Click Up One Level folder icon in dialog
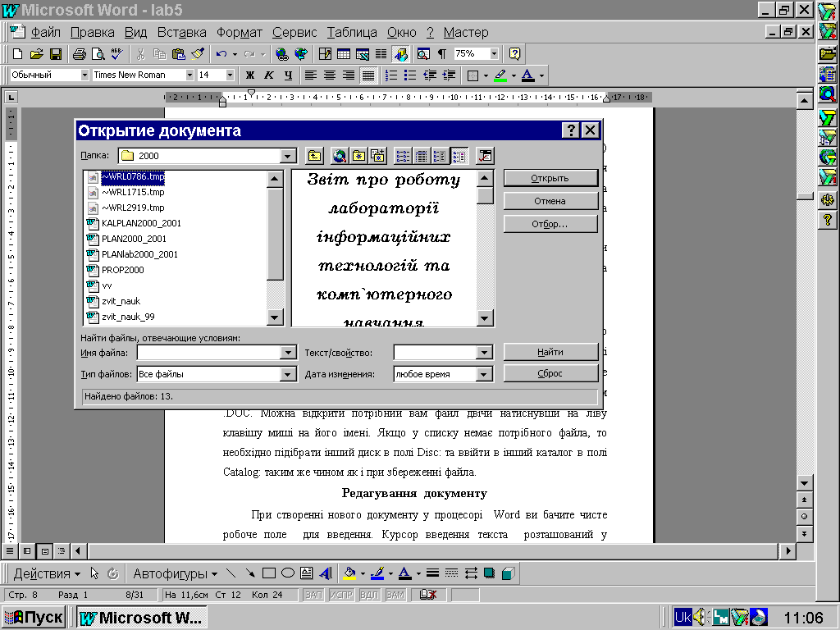Viewport: 840px width, 630px height. coord(314,156)
